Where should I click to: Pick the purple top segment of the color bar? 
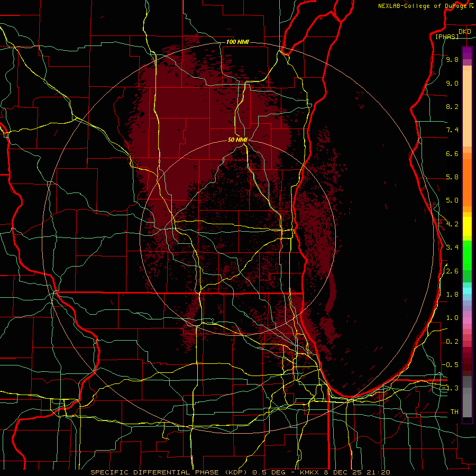(467, 53)
